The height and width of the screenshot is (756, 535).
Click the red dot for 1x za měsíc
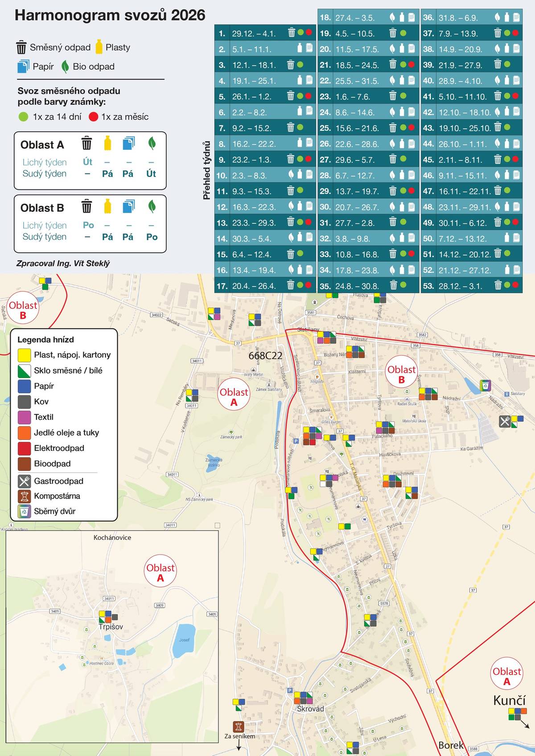pos(93,117)
